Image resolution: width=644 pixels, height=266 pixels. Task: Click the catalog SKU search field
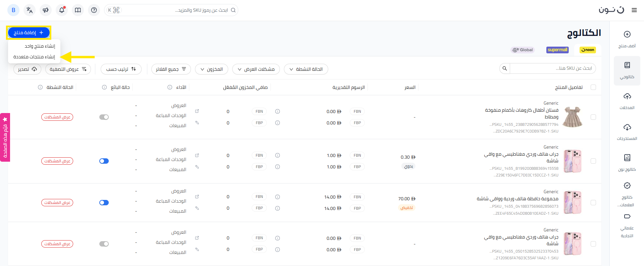coord(552,68)
